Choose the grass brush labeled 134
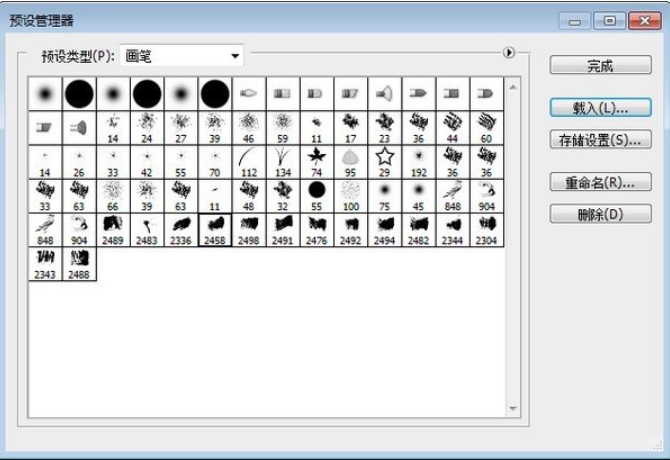The image size is (670, 460). click(283, 161)
